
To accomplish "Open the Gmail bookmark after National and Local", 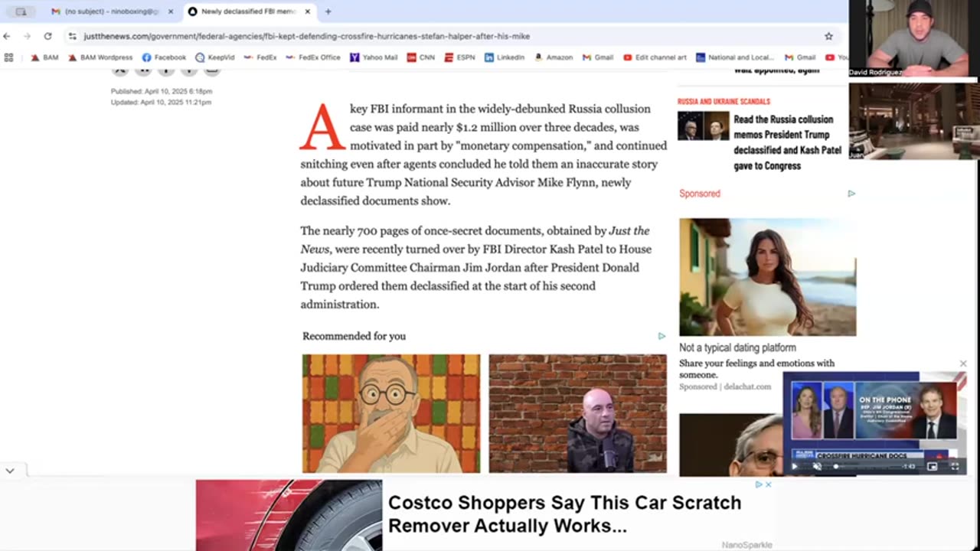I will click(x=800, y=57).
